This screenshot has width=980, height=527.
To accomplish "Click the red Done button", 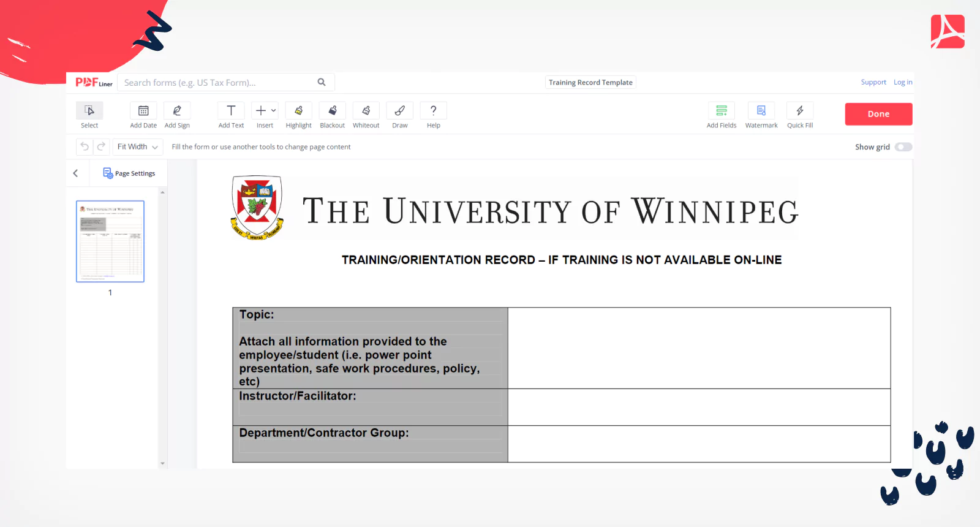I will [x=878, y=114].
